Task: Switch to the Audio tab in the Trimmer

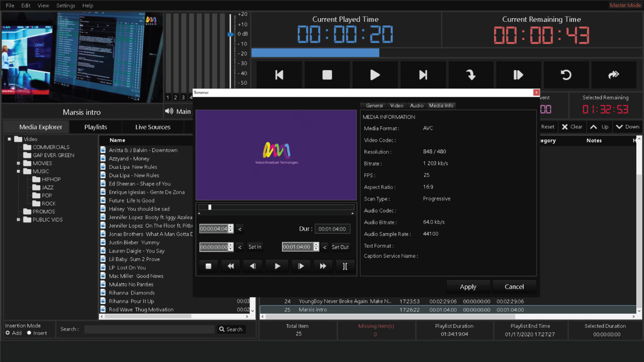Action: pos(416,106)
